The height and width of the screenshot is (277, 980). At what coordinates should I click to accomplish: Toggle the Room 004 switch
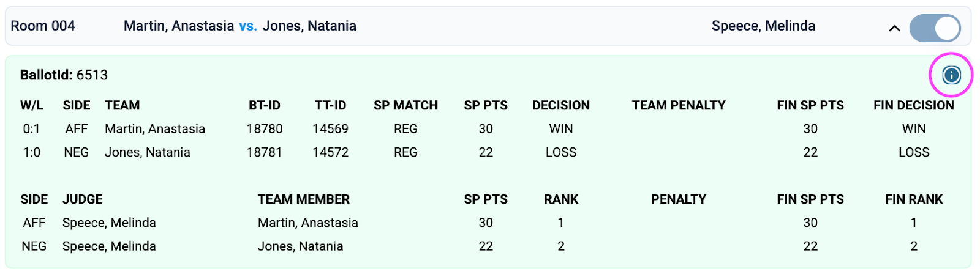click(935, 28)
